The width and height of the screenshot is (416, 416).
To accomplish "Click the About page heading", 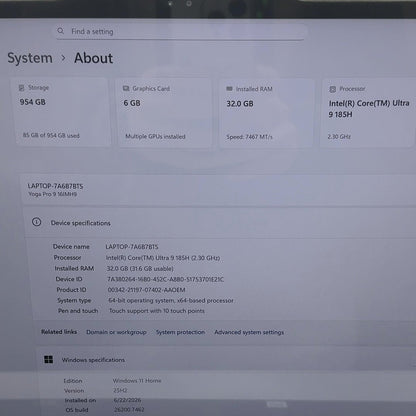I will point(93,58).
